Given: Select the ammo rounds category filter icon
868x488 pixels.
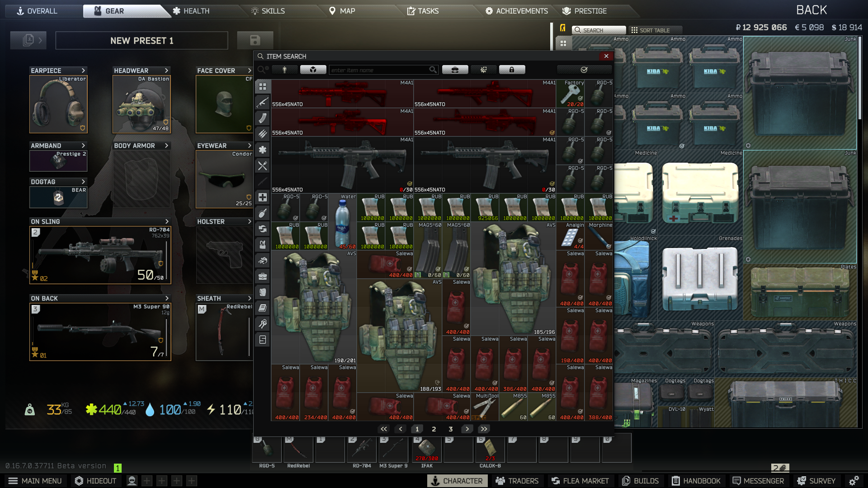Looking at the screenshot, I should pyautogui.click(x=262, y=134).
